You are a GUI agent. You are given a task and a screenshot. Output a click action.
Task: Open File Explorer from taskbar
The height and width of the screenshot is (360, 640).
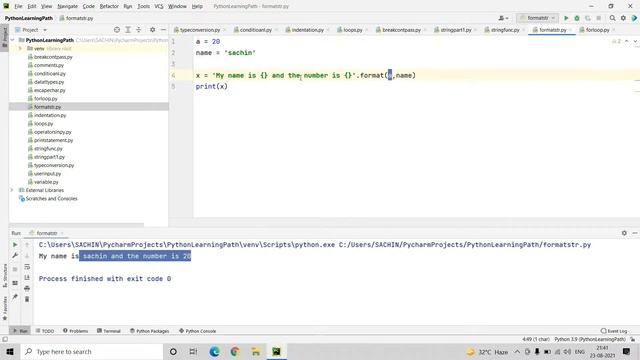coord(256,351)
